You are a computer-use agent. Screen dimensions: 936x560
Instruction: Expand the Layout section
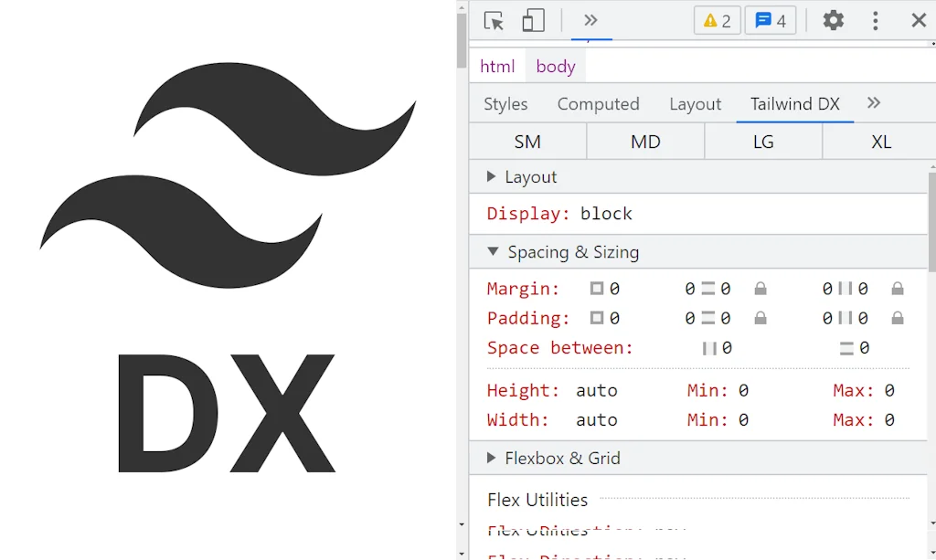(492, 177)
